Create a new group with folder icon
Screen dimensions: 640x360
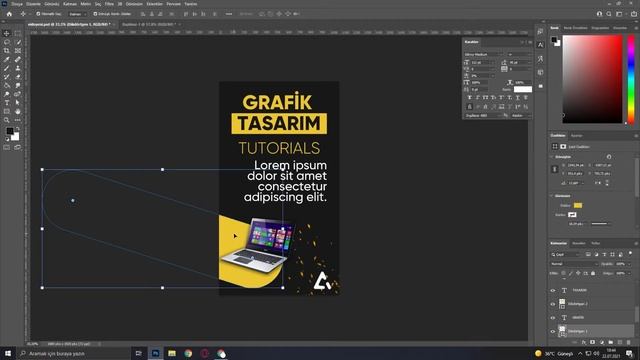coord(611,342)
